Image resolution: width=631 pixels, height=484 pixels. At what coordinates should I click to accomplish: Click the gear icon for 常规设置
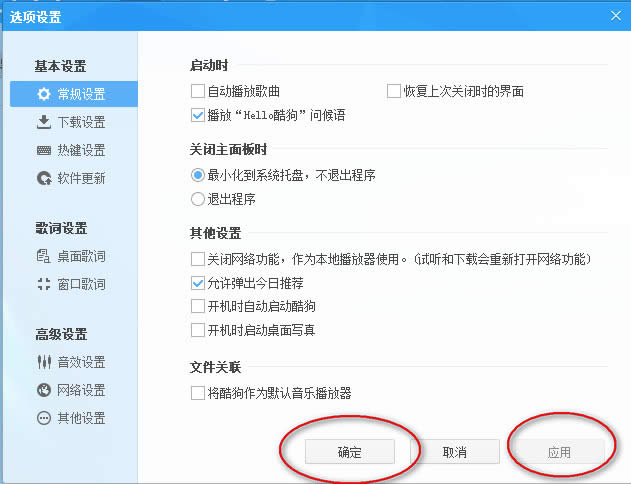pos(43,95)
